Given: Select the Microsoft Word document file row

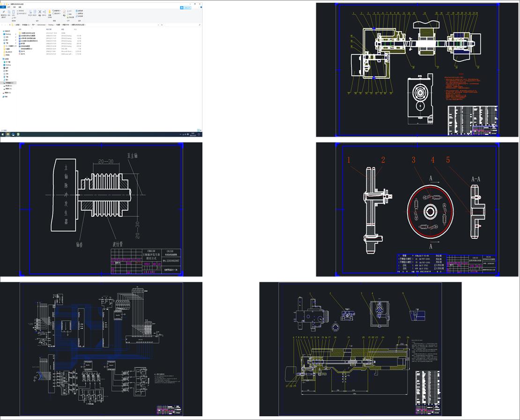Looking at the screenshot, I should [50, 52].
